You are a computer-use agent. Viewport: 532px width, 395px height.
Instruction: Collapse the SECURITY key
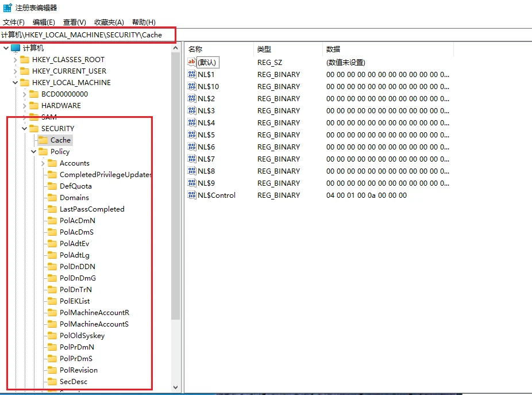(x=25, y=128)
